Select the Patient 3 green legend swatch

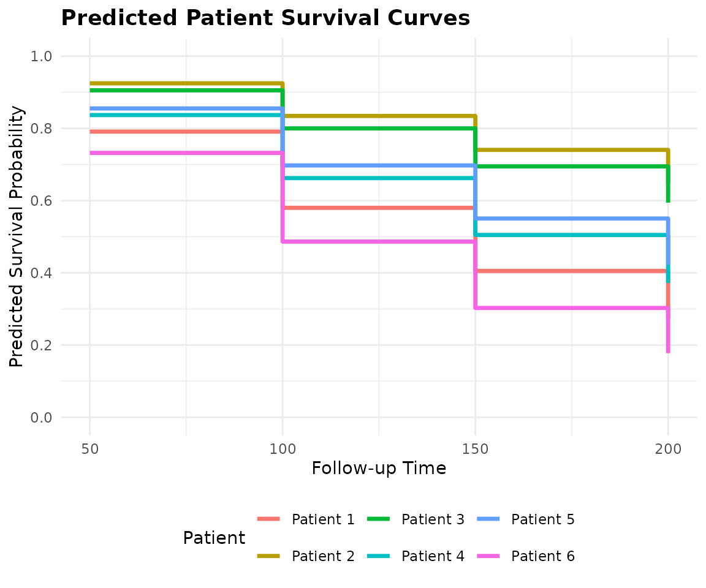[x=378, y=519]
